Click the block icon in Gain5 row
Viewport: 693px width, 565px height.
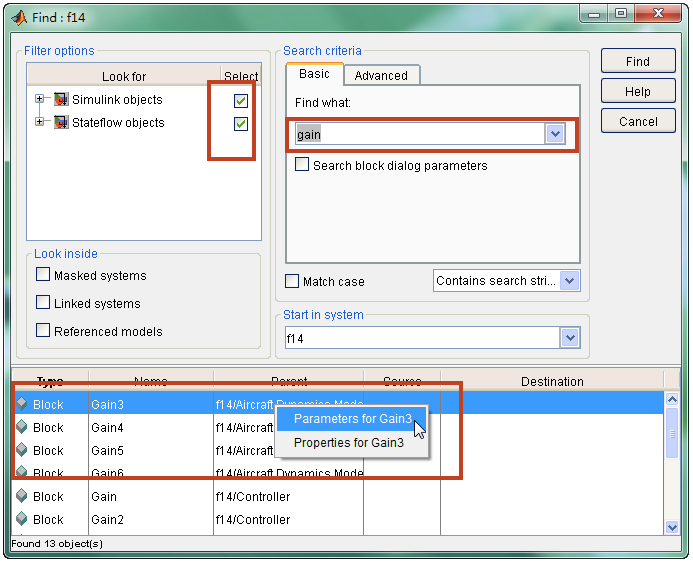point(21,450)
